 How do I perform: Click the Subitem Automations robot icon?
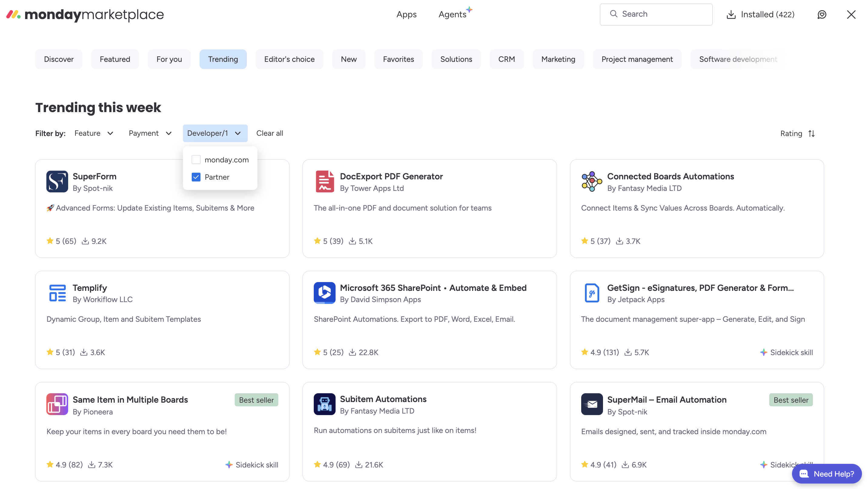[324, 404]
